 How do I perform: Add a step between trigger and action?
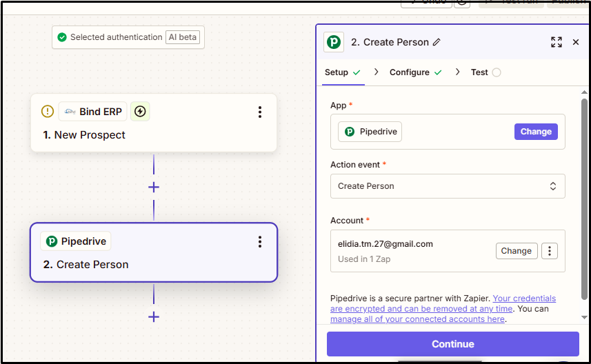coord(154,187)
